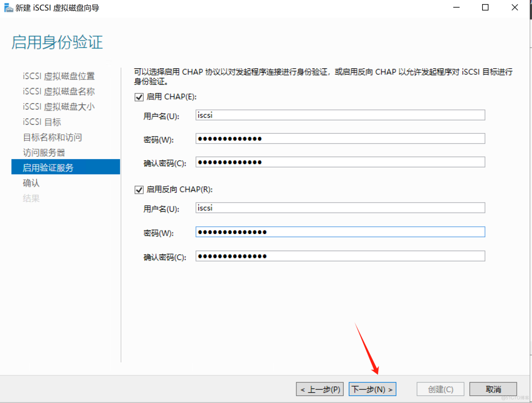This screenshot has width=532, height=403.
Task: Open the 访问服务器 step
Action: pyautogui.click(x=44, y=153)
